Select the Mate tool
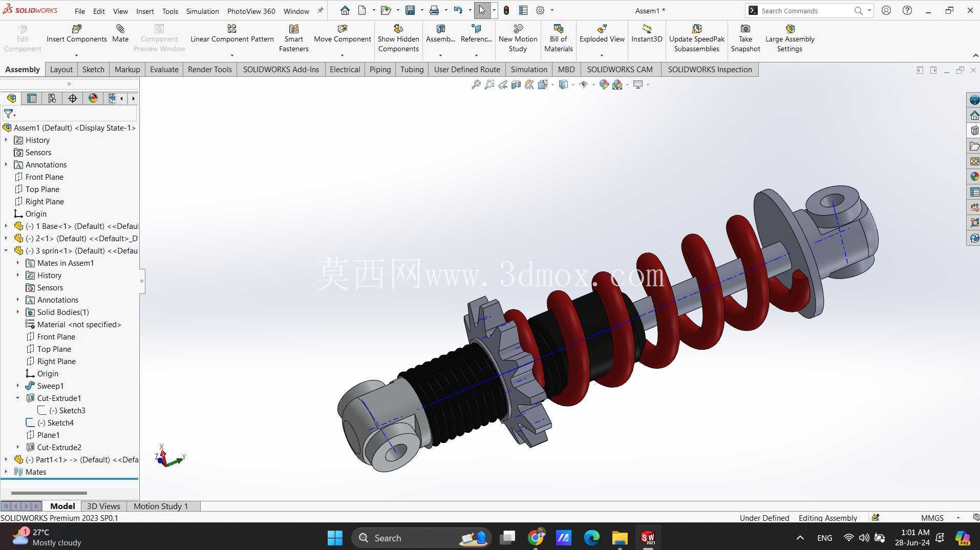Image resolution: width=980 pixels, height=550 pixels. pos(120,33)
